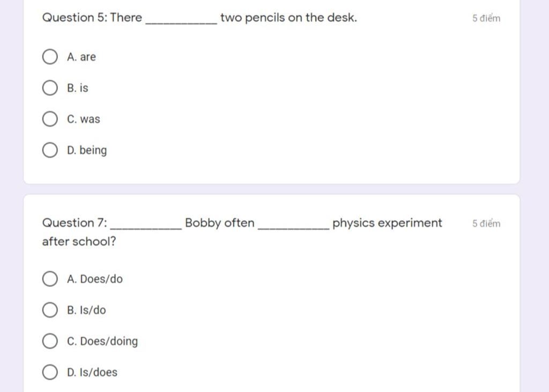Click the 'A. Does/do' answer label text
This screenshot has height=392, width=549.
[x=95, y=279]
